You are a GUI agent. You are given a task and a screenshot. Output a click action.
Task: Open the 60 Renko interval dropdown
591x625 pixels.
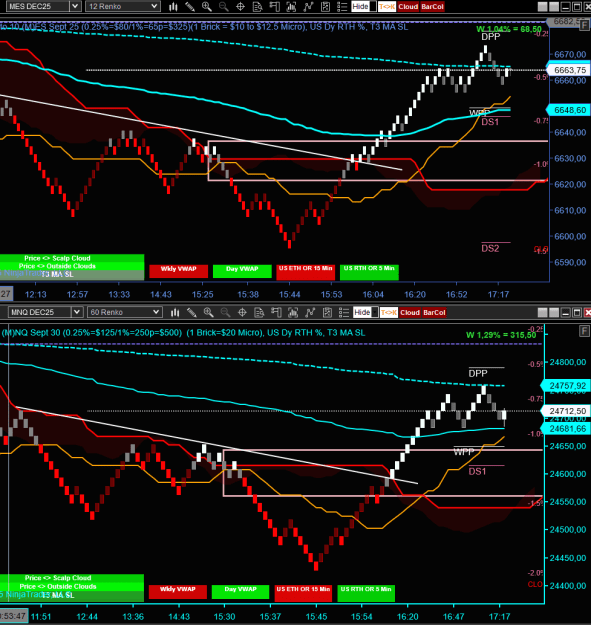tap(124, 312)
